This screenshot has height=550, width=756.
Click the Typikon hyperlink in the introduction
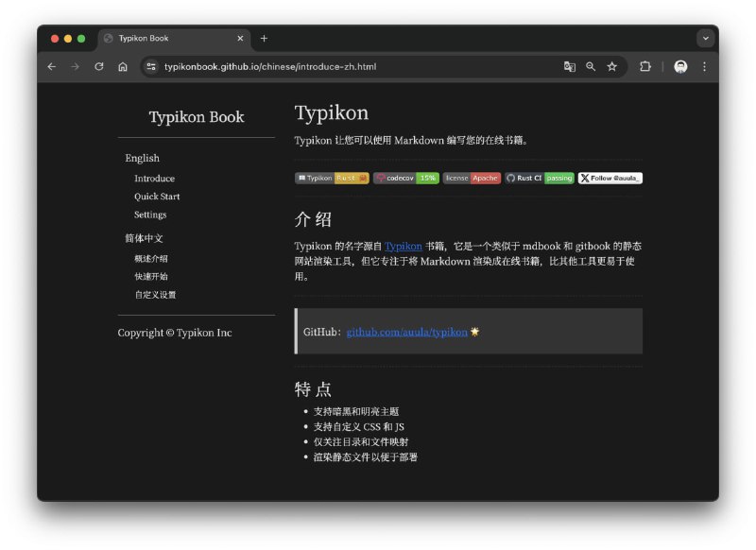403,246
